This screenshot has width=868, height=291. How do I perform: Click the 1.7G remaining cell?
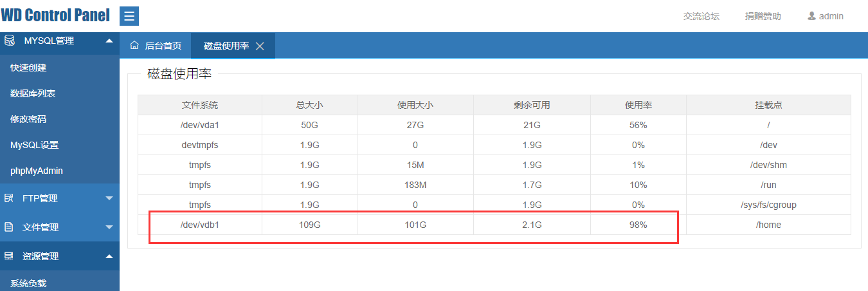pos(532,185)
